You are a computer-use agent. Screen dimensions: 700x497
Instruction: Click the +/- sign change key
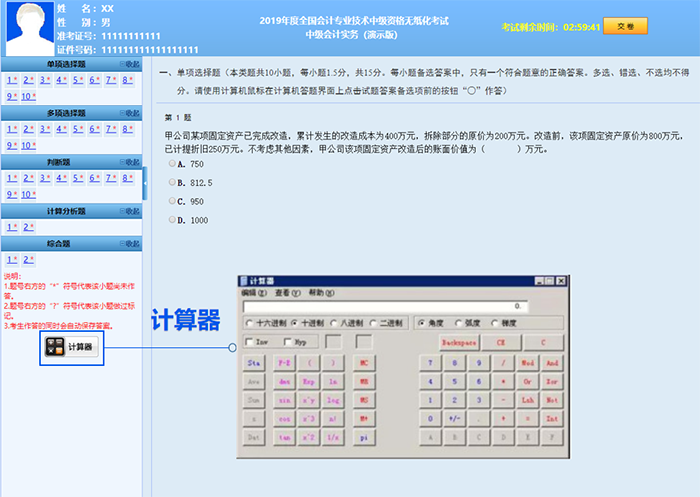(454, 419)
